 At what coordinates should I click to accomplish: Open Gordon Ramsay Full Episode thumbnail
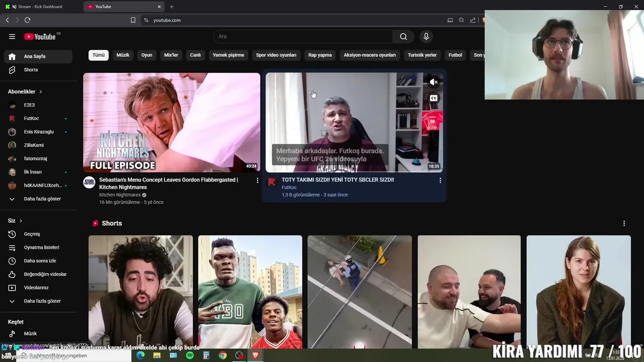(172, 123)
